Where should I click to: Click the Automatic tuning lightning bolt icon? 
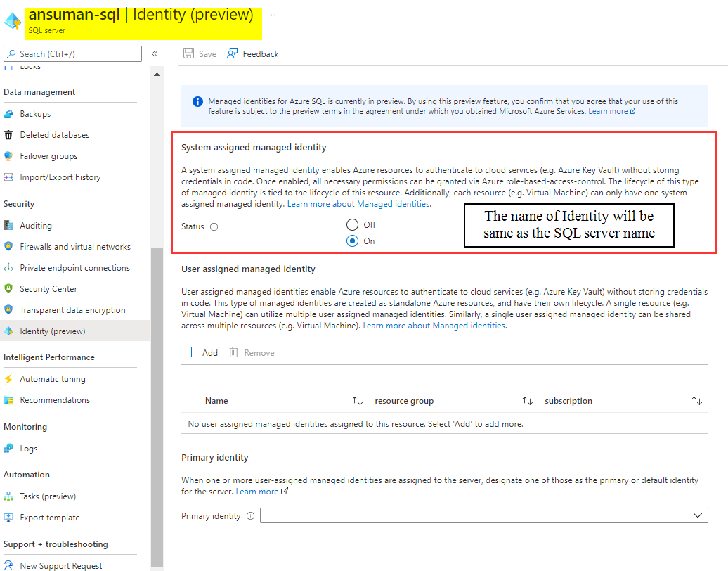[8, 378]
